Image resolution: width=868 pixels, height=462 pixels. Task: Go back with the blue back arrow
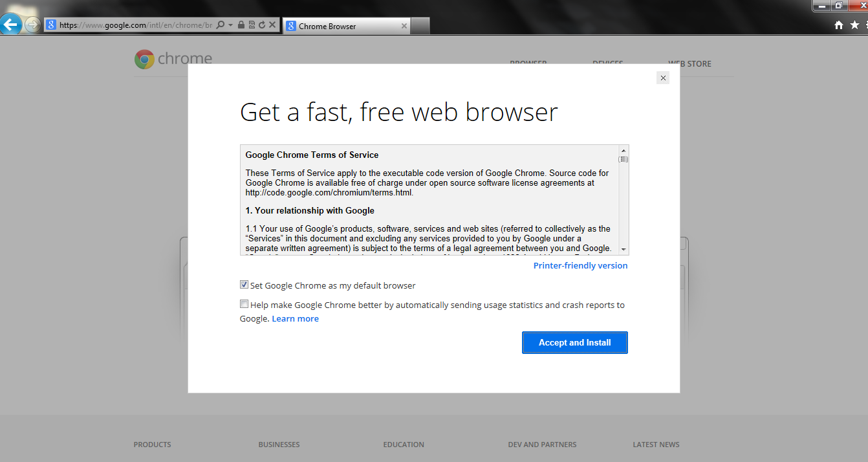point(12,25)
